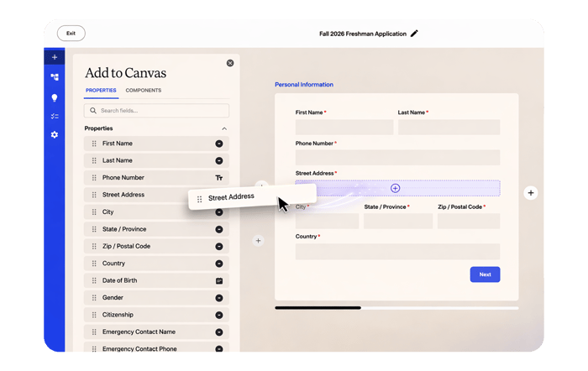The height and width of the screenshot is (371, 588).
Task: Click the lightbulb icon in the sidebar
Action: [55, 97]
